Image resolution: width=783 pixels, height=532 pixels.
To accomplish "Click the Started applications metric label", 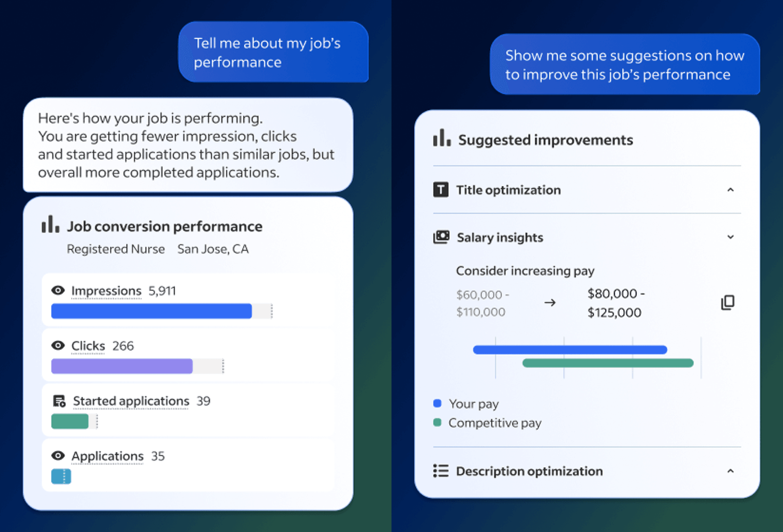I will click(x=131, y=401).
